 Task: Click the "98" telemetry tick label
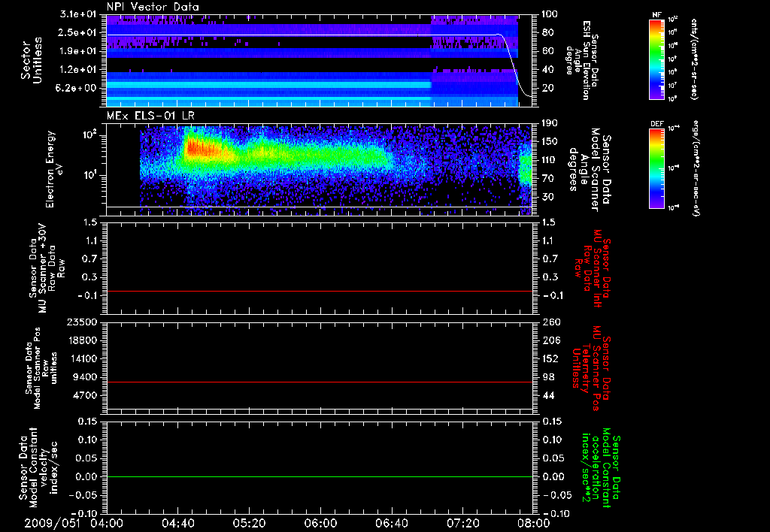(549, 377)
